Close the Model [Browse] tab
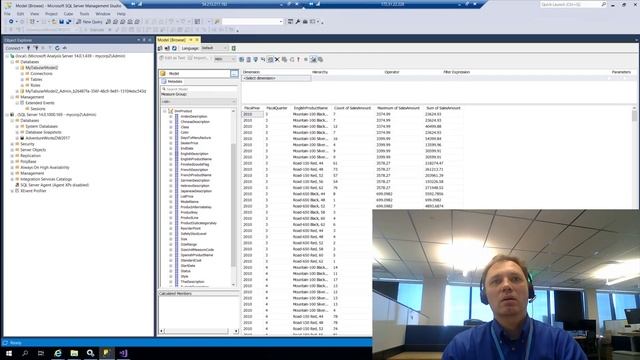The width and height of the screenshot is (640, 360). tap(197, 40)
